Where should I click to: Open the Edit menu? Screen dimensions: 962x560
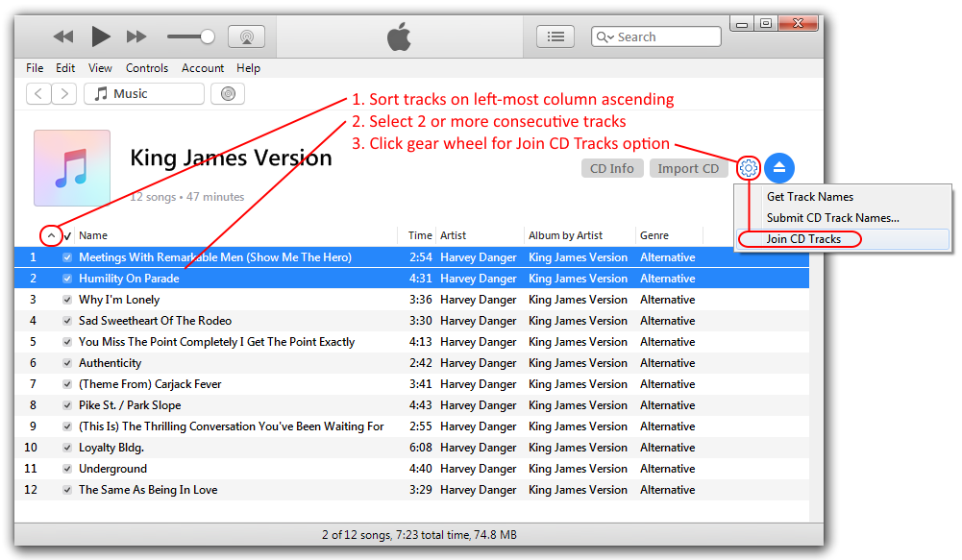(65, 68)
